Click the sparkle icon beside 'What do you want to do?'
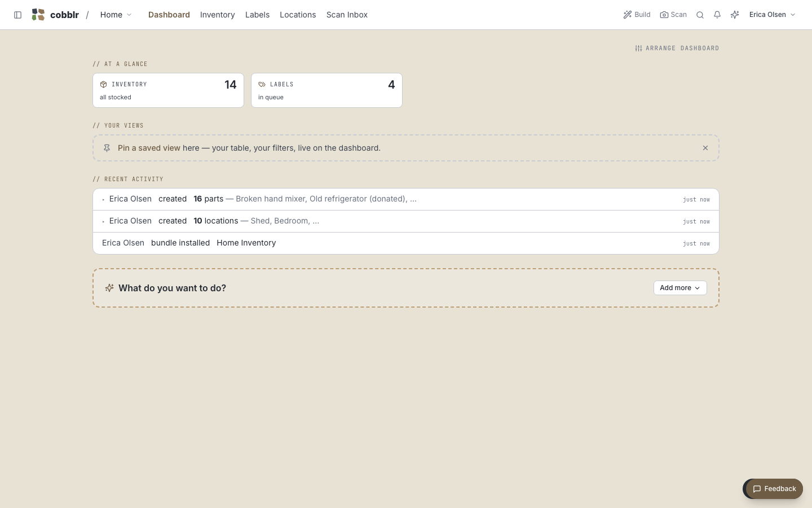 pyautogui.click(x=109, y=288)
